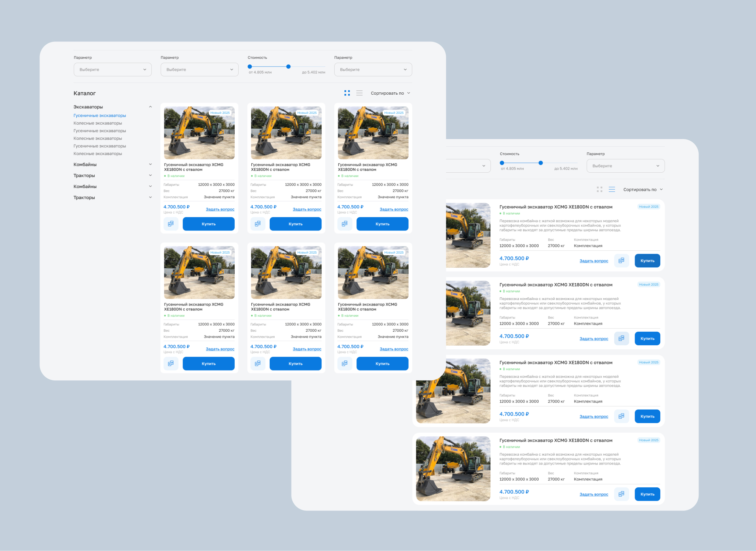Add bottom-left grid card excavator to comparison
This screenshot has height=551, width=756.
click(171, 364)
